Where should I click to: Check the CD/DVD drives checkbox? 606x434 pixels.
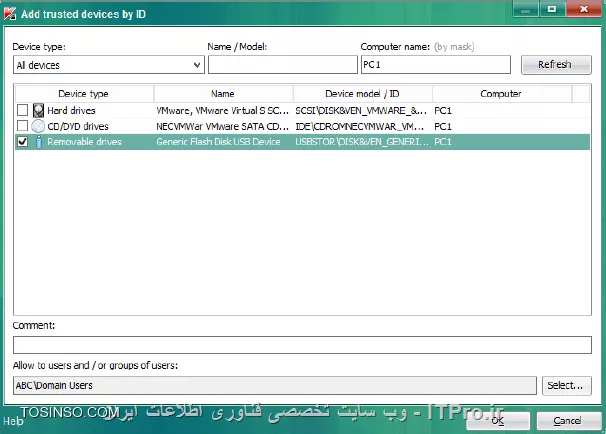tap(22, 126)
